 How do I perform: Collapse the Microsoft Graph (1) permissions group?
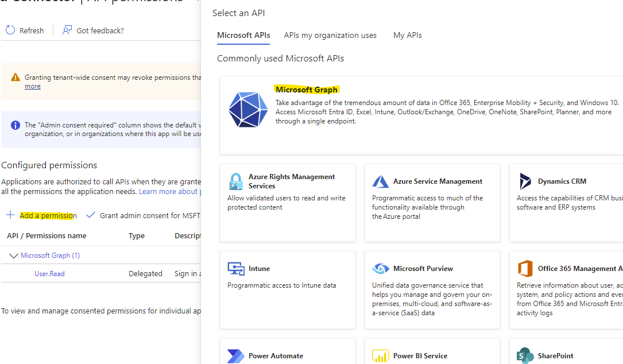(x=14, y=255)
